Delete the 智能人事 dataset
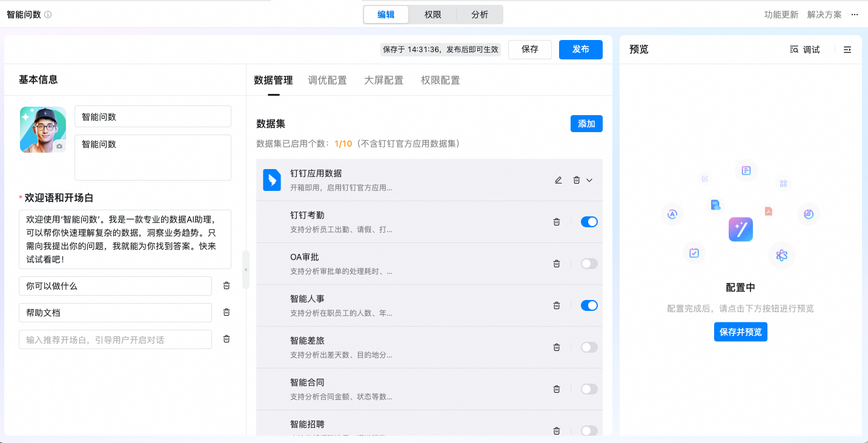 tap(557, 305)
